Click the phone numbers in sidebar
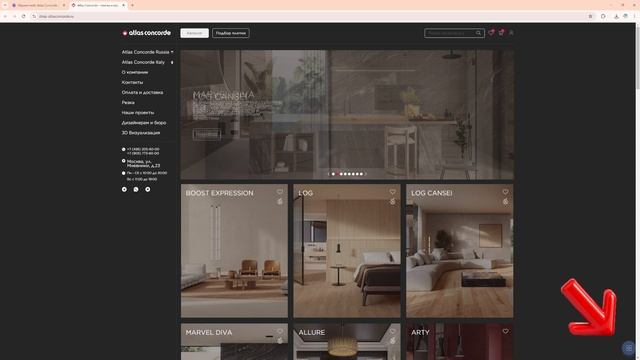640x360 pixels. point(143,151)
